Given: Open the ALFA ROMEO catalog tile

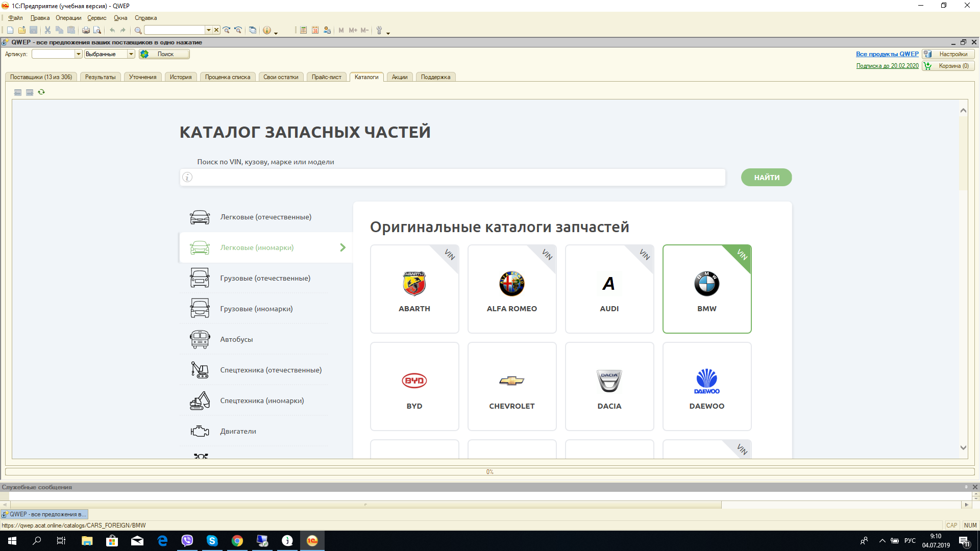Looking at the screenshot, I should (512, 289).
